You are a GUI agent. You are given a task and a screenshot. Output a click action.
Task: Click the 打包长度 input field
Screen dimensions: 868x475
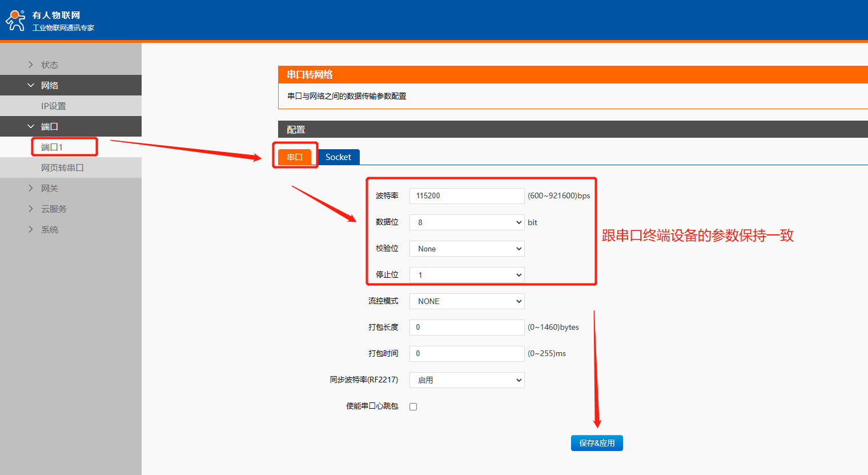click(466, 328)
